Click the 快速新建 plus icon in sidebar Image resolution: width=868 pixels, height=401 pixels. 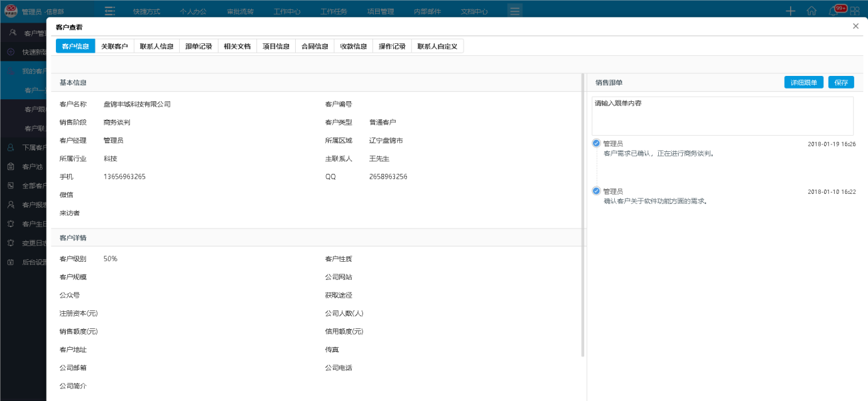11,52
